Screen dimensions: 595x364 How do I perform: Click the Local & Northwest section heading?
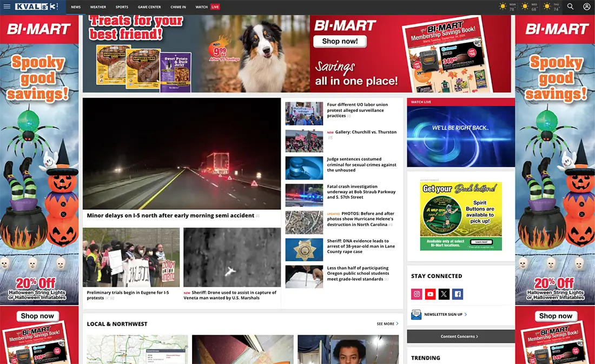pyautogui.click(x=117, y=324)
